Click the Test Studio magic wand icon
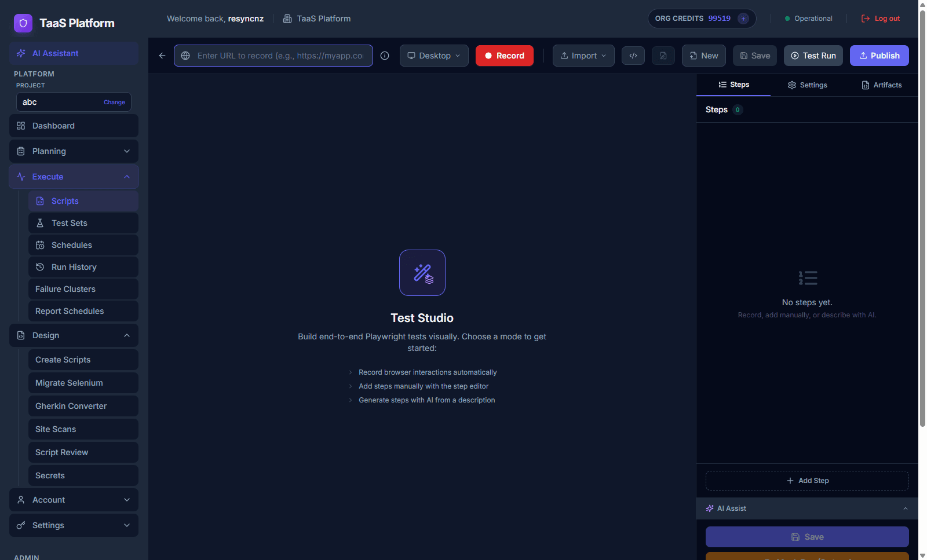 [x=422, y=272]
